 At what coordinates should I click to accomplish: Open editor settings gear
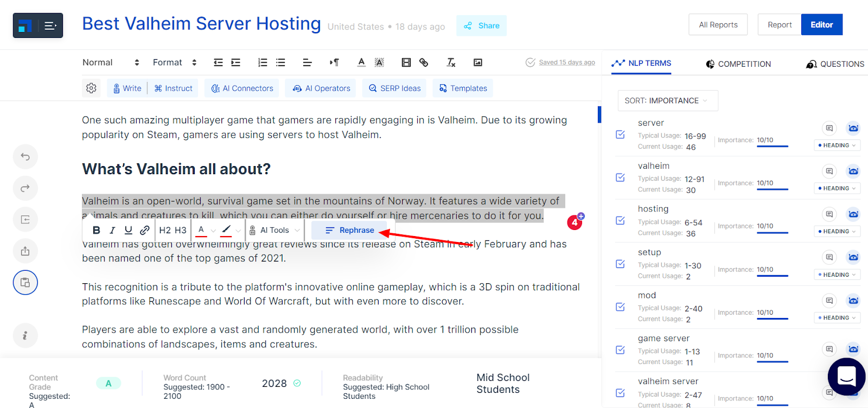click(91, 88)
